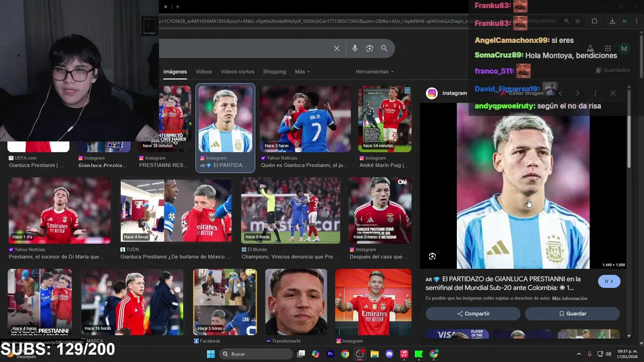644x362 pixels.
Task: Open the preview title El PARTIDAZO de GIANLUCA PRESTIANNI
Action: [503, 283]
